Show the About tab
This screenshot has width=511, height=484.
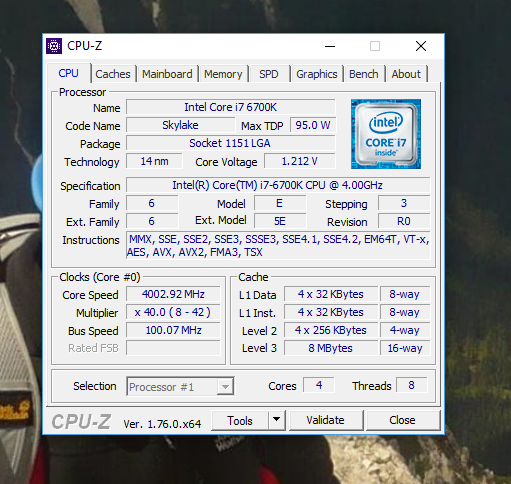coord(406,74)
